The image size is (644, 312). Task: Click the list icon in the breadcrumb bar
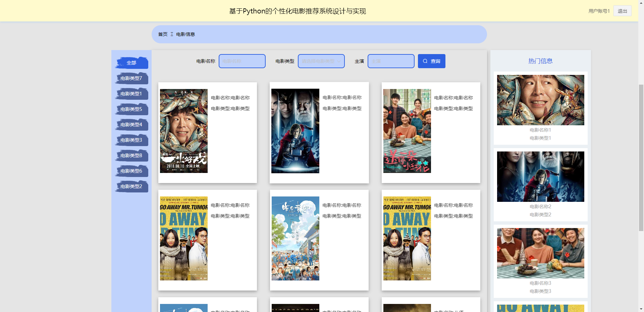(172, 34)
